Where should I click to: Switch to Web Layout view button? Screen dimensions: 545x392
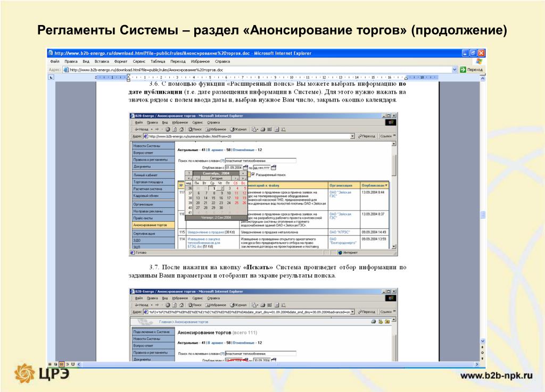click(x=55, y=364)
